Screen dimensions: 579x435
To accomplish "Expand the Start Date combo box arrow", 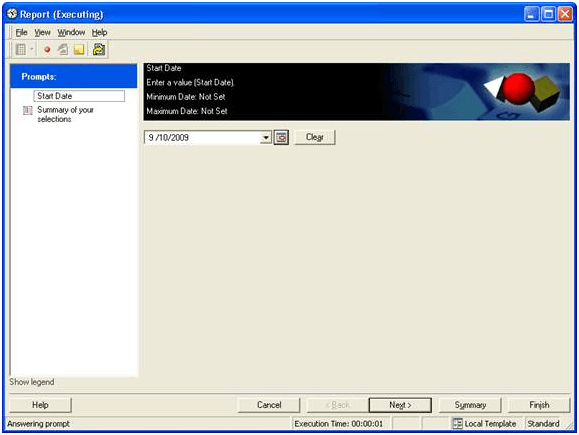I will [x=265, y=138].
